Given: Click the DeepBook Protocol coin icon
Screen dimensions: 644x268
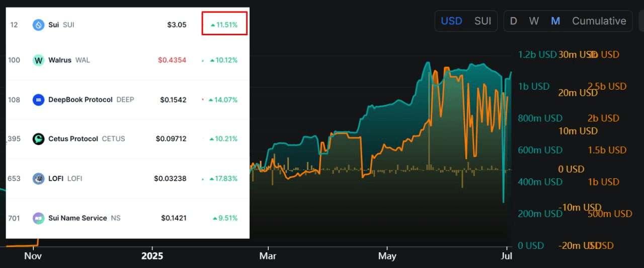Looking at the screenshot, I should coord(39,100).
